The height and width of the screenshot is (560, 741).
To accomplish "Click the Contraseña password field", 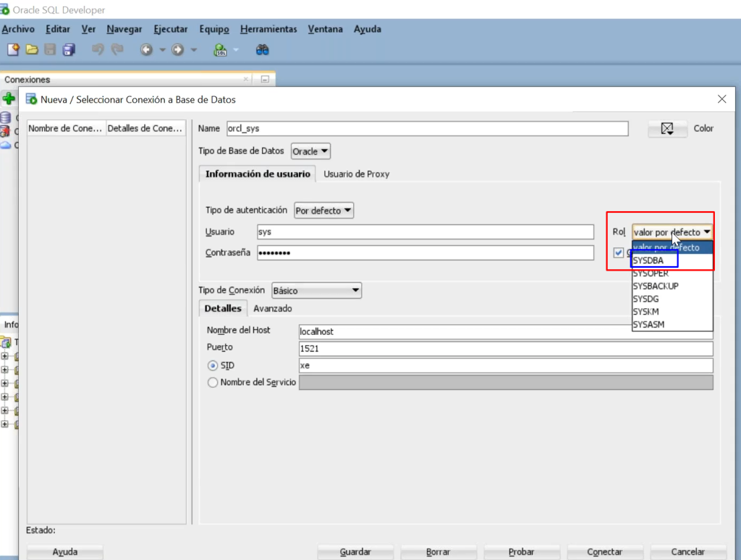I will tap(425, 253).
